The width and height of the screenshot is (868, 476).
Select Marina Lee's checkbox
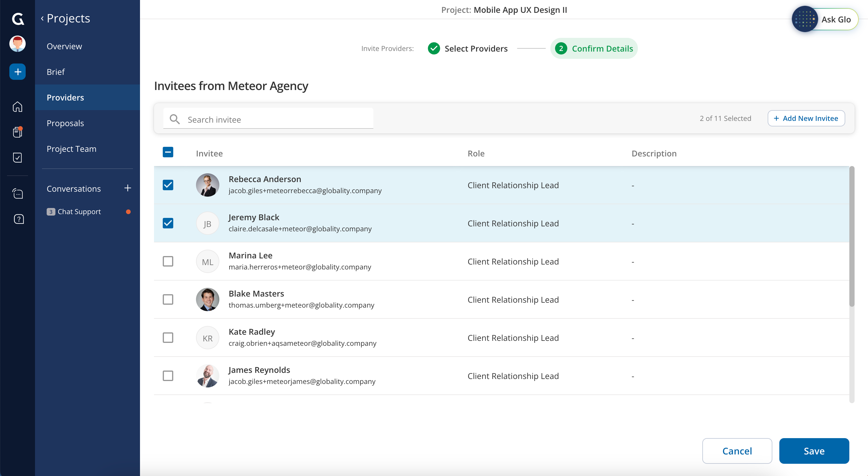pyautogui.click(x=168, y=261)
